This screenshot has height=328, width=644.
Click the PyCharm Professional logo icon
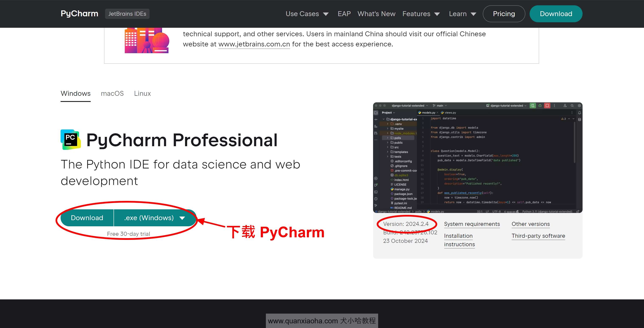tap(70, 140)
